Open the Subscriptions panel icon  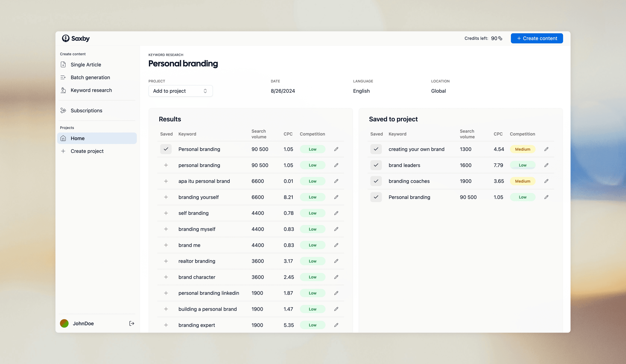63,110
